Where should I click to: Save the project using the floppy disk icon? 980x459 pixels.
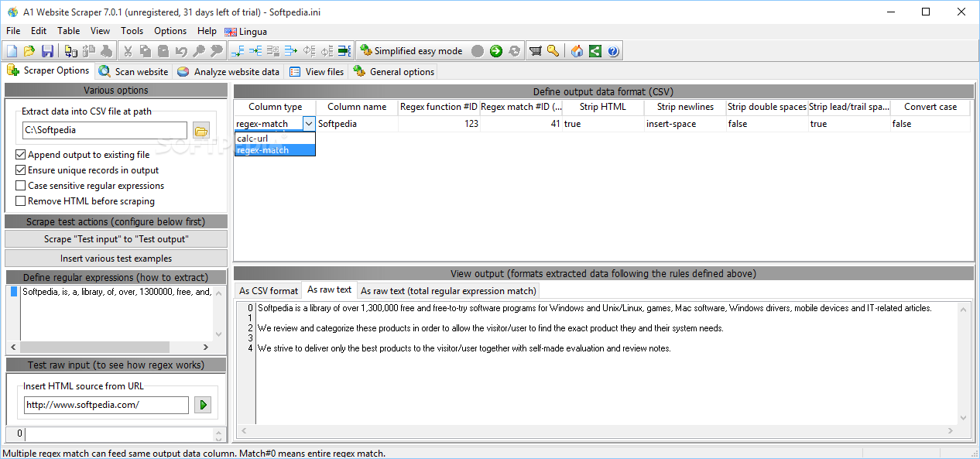pyautogui.click(x=47, y=51)
